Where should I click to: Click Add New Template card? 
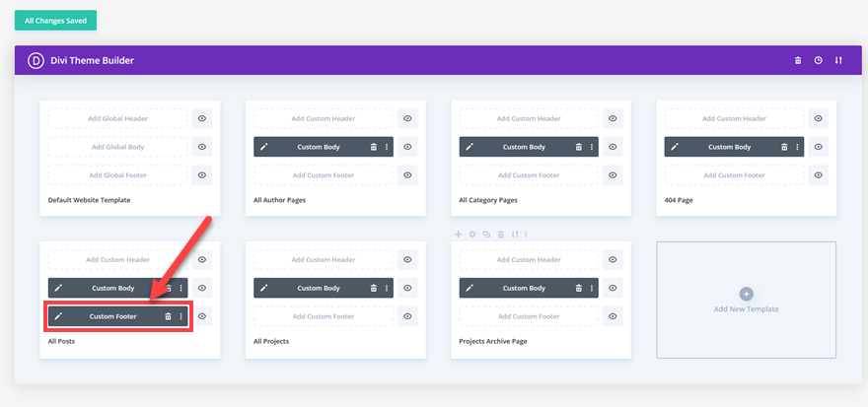click(x=746, y=300)
